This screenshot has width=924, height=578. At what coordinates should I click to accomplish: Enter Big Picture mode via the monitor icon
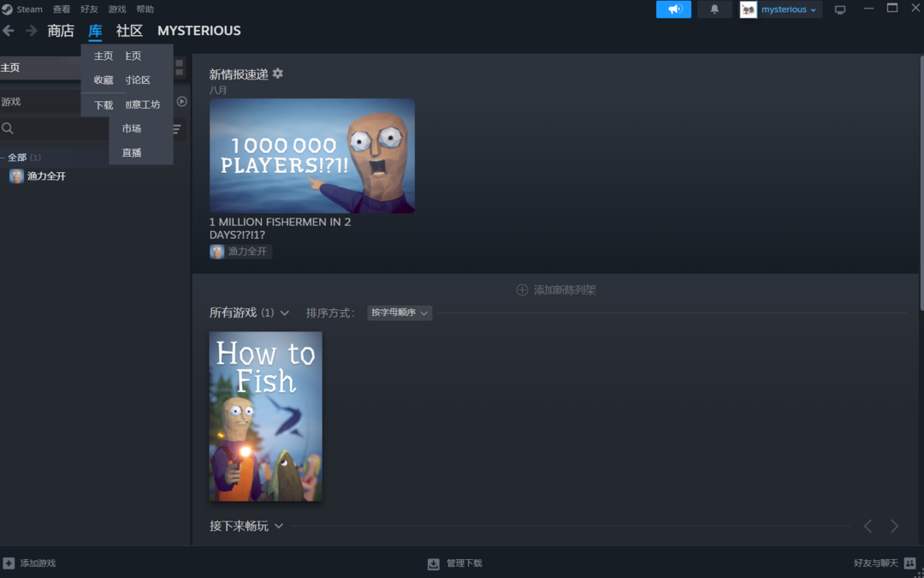coord(840,9)
